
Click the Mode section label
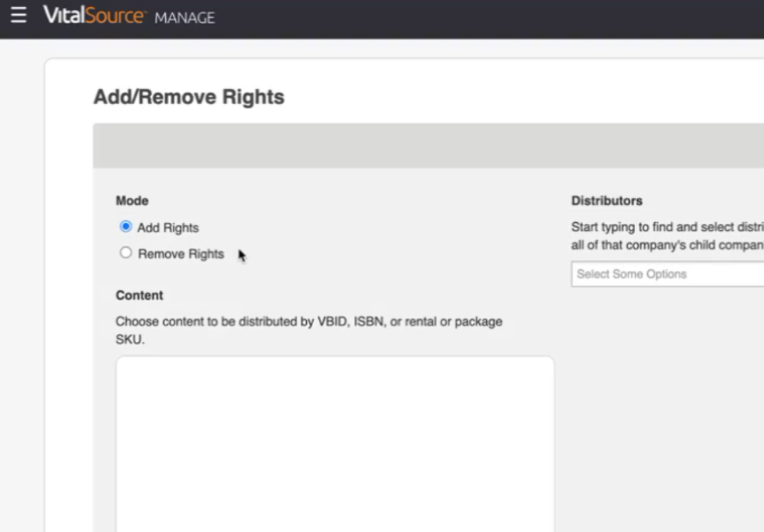pos(132,201)
